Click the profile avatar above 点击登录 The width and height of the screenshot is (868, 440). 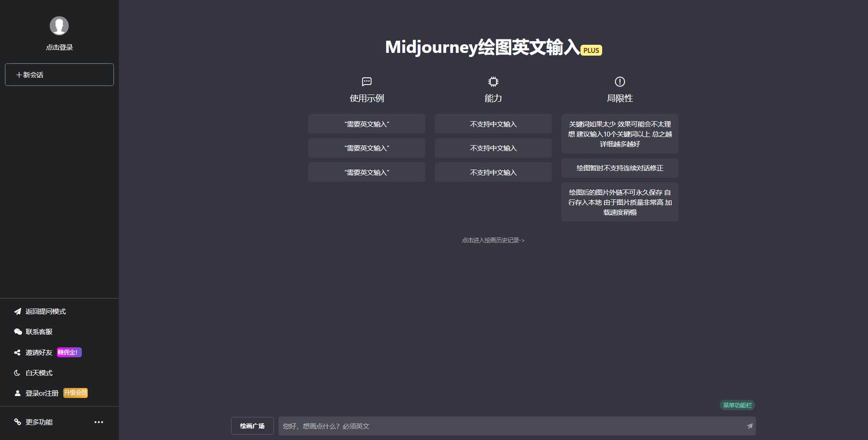tap(59, 26)
